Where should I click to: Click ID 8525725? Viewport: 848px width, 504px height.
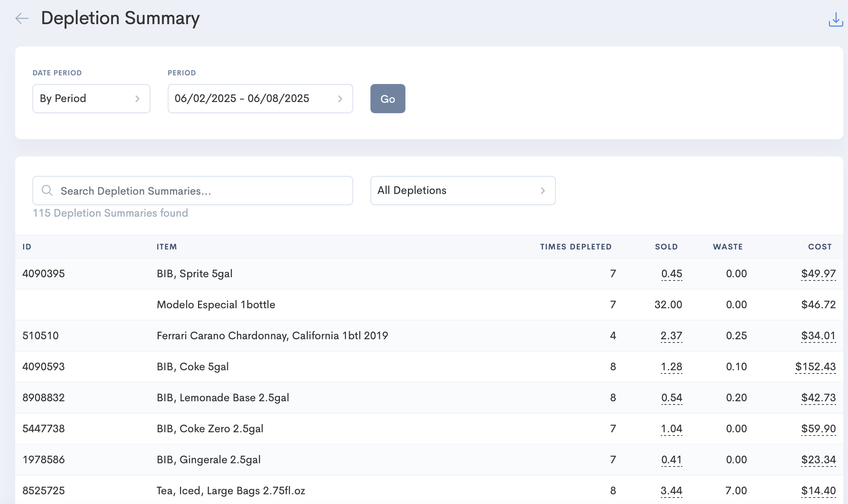[44, 491]
